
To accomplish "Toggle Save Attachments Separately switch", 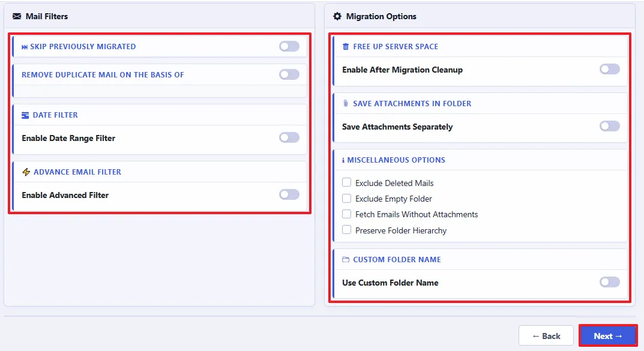I will [x=610, y=126].
